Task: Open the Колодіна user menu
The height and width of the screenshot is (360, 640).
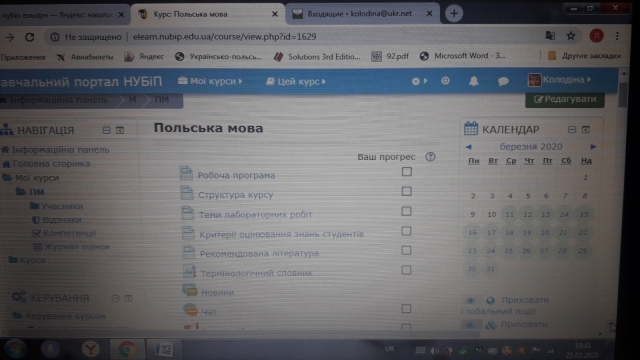Action: click(x=559, y=80)
